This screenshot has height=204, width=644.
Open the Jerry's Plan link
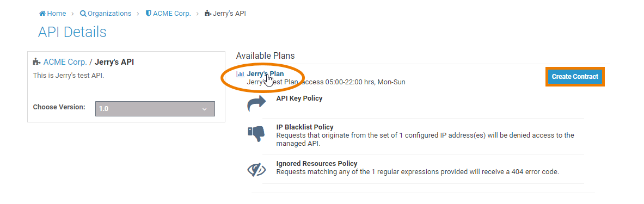(265, 74)
